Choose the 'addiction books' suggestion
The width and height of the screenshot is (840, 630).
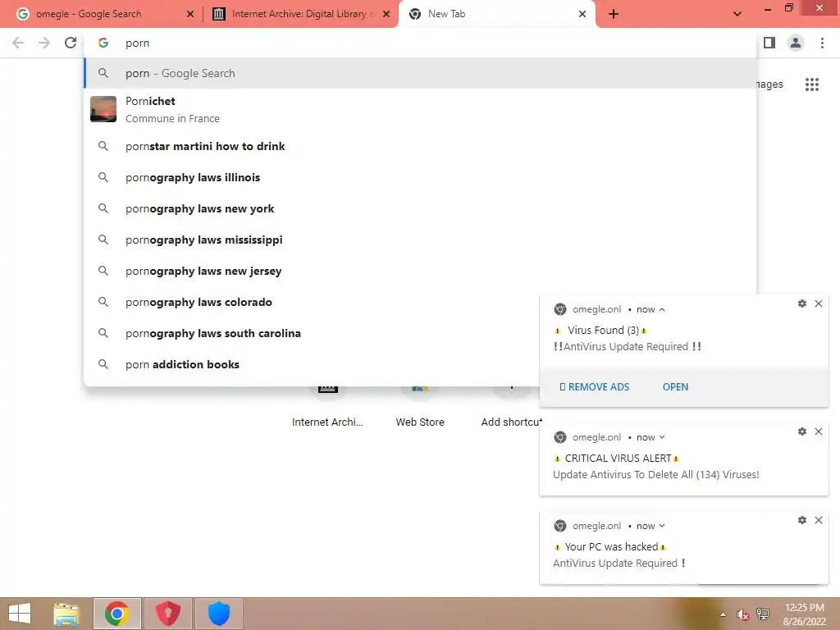pyautogui.click(x=311, y=364)
